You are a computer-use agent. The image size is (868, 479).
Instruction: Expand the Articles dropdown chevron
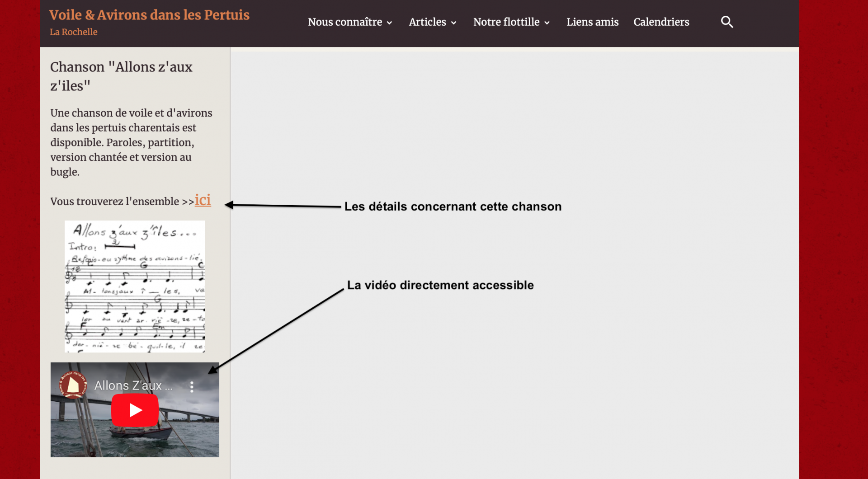point(453,23)
